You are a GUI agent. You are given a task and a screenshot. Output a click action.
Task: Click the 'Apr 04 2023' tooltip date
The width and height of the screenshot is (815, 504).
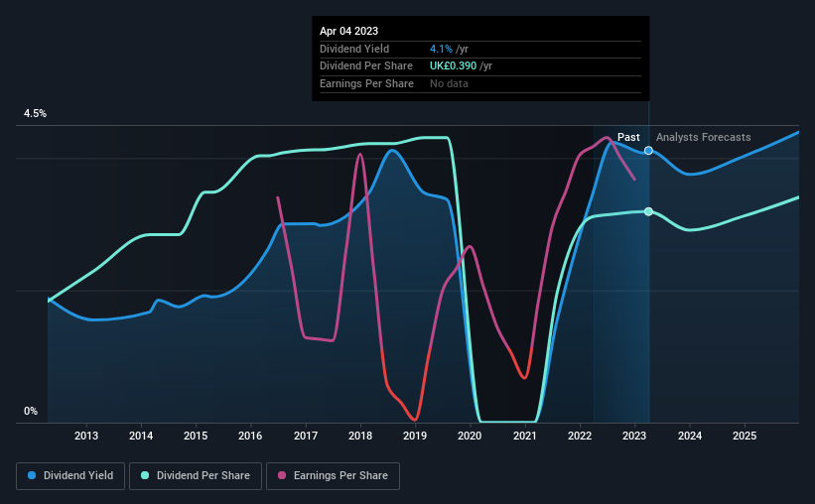(348, 31)
